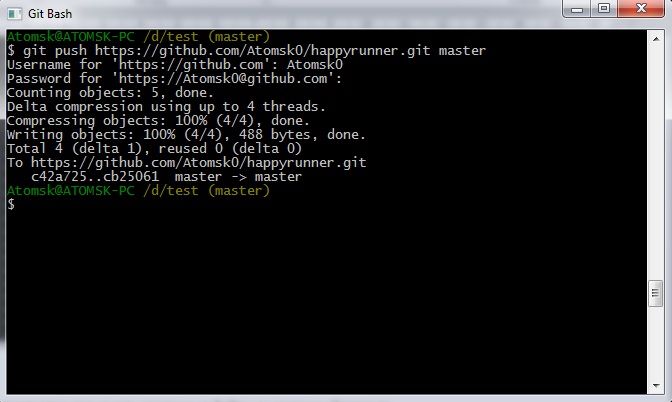Click the Writing objects 488 bytes line
672x402 pixels.
tap(186, 135)
